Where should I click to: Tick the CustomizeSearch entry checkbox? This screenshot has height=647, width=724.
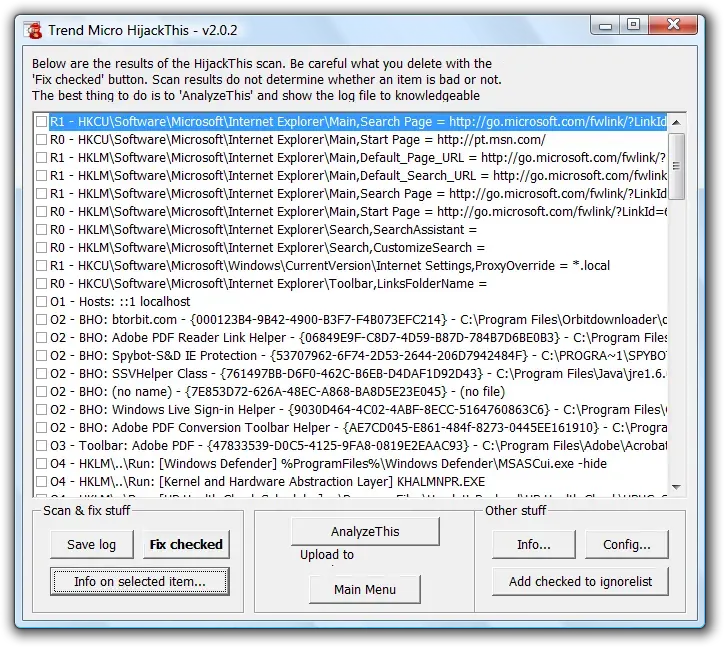42,248
